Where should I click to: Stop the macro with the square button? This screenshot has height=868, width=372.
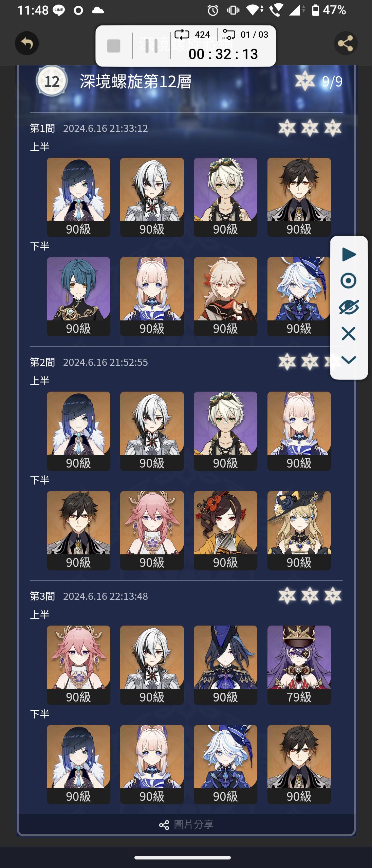coord(114,46)
